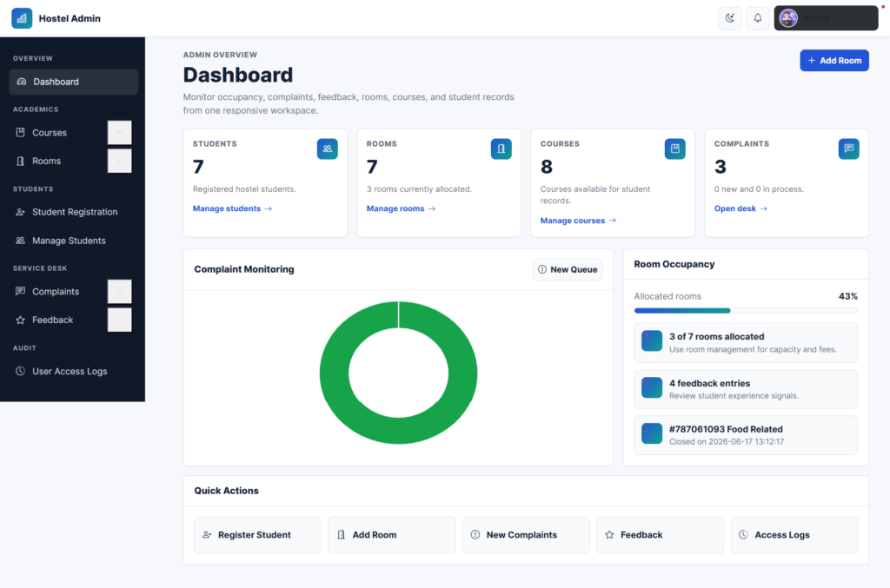
Task: Click the Feedback quick action
Action: (x=661, y=535)
